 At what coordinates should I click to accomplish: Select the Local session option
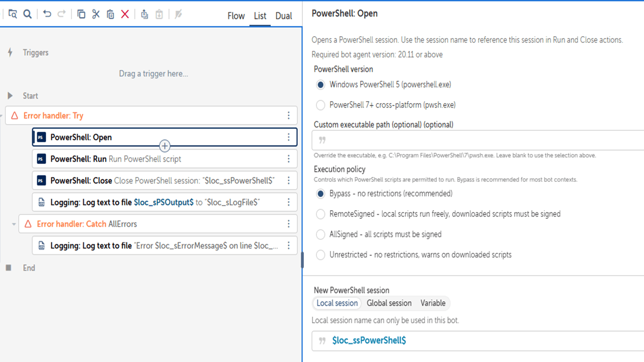tap(337, 303)
